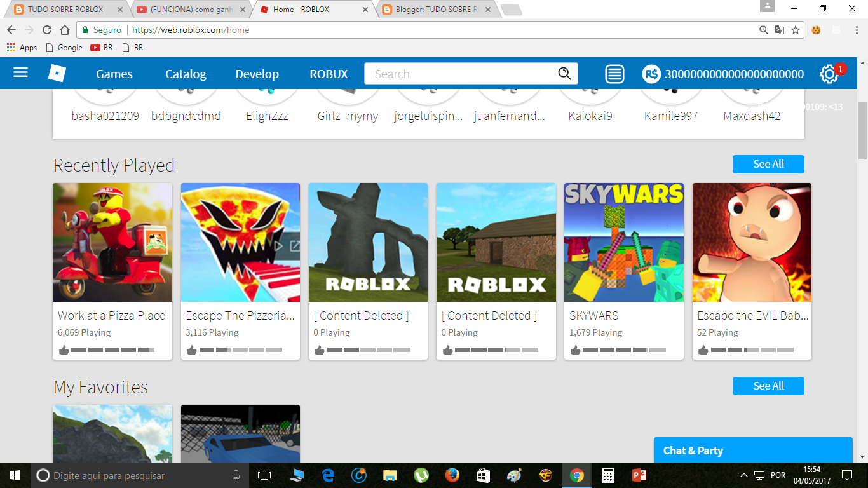Click the Cortana microphone icon
The image size is (868, 488).
click(236, 475)
